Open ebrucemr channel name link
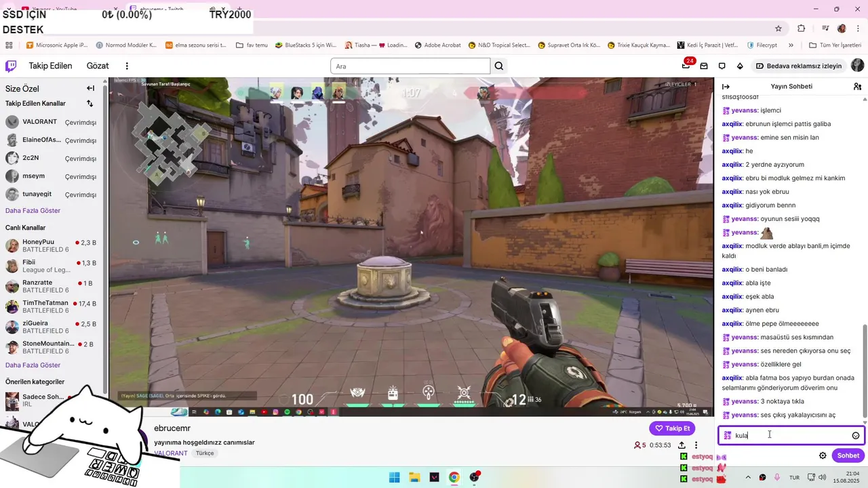Viewport: 868px width, 488px height. (x=172, y=428)
